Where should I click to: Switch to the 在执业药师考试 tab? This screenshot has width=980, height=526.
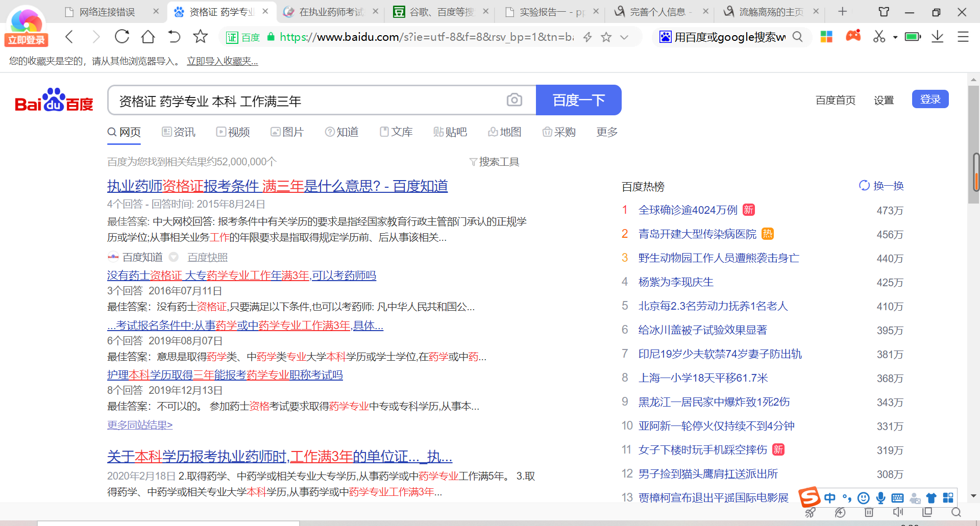point(332,12)
